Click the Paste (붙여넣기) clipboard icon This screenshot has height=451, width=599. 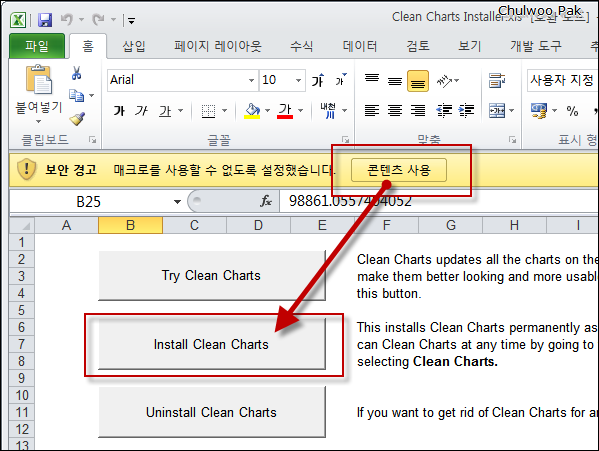pos(39,80)
